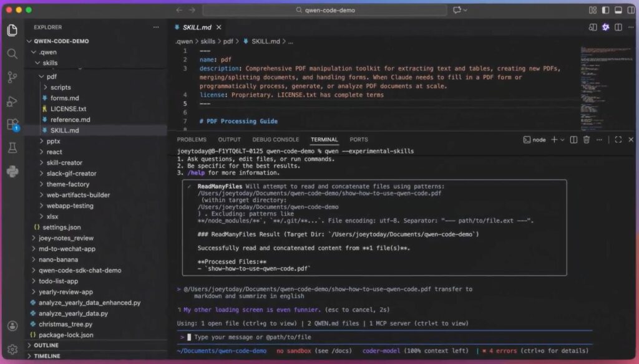Open the Extensions view

coord(12,124)
